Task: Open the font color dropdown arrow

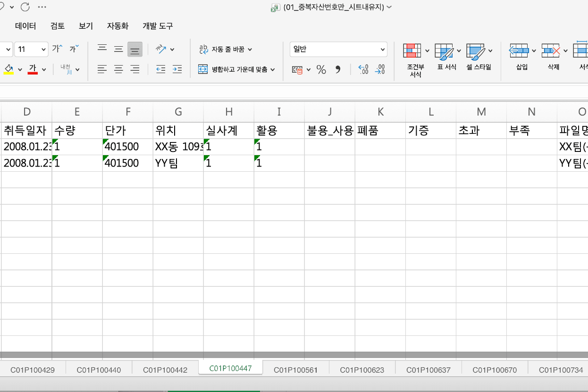Action: click(44, 70)
